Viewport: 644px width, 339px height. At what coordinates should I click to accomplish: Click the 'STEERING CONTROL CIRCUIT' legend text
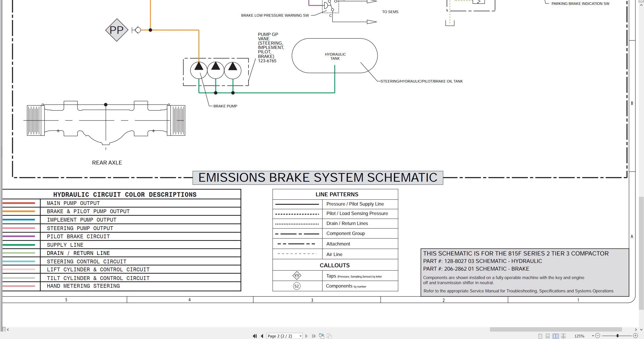(86, 262)
